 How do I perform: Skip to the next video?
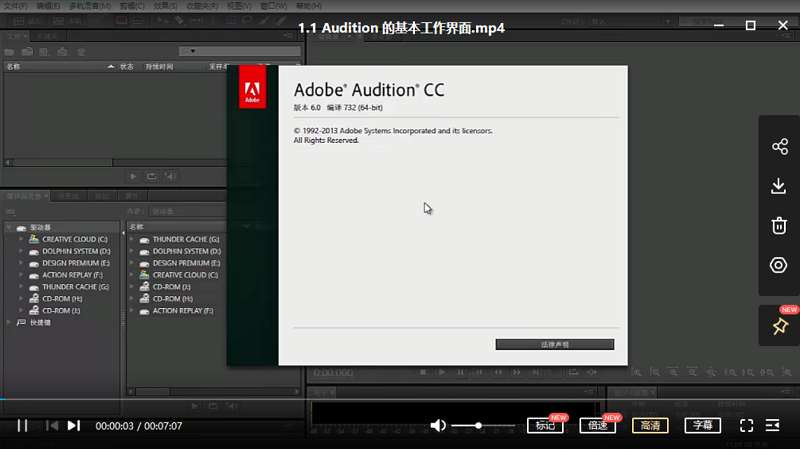coord(73,425)
